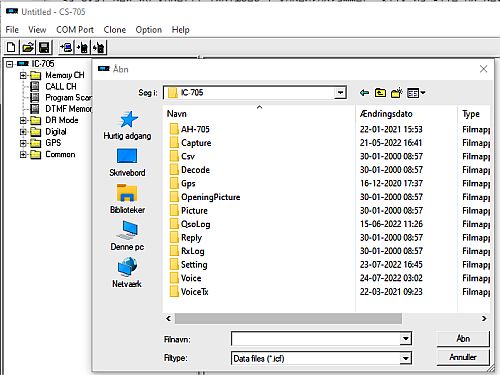500x375 pixels.
Task: Open the COM Port menu
Action: [75, 30]
